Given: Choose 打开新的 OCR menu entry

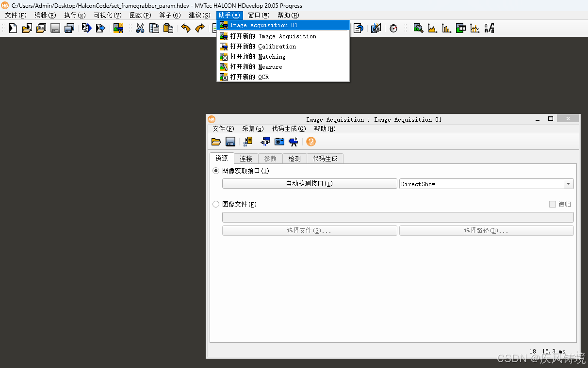Looking at the screenshot, I should tap(283, 77).
